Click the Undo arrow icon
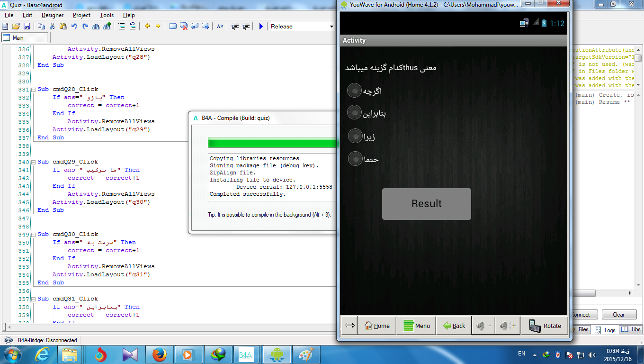This screenshot has height=364, width=644. tap(74, 27)
